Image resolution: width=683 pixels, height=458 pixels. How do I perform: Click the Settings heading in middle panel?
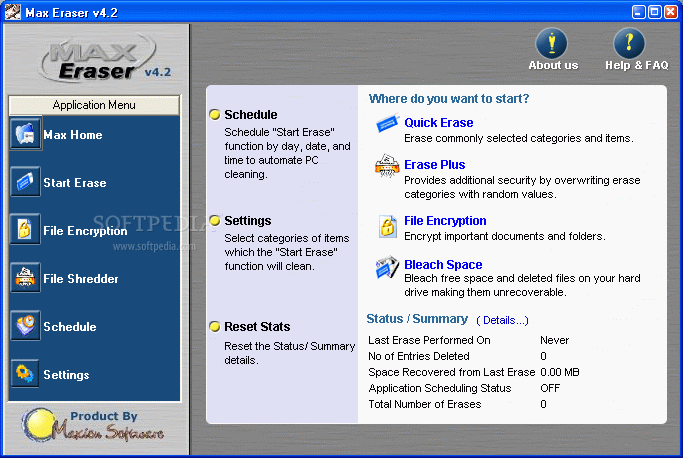tap(247, 221)
